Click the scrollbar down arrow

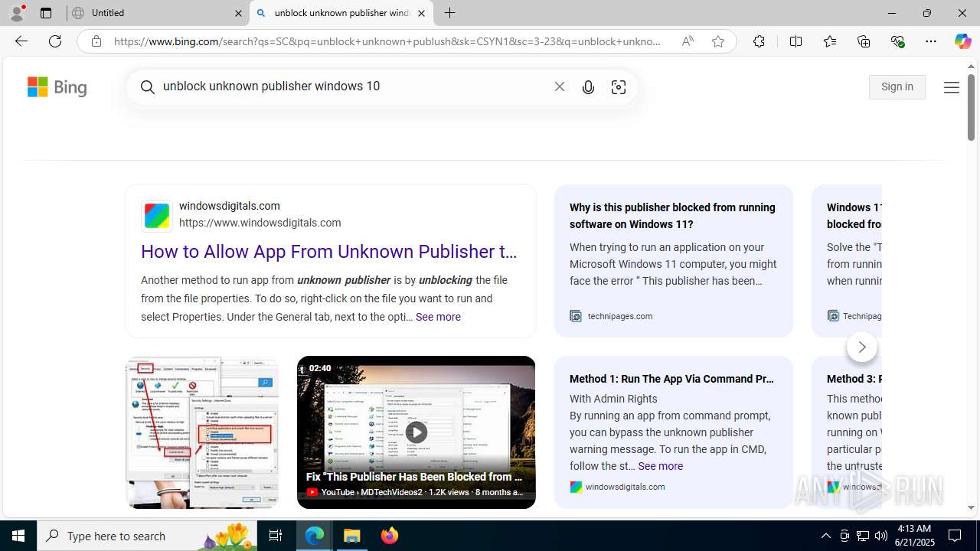tap(971, 507)
